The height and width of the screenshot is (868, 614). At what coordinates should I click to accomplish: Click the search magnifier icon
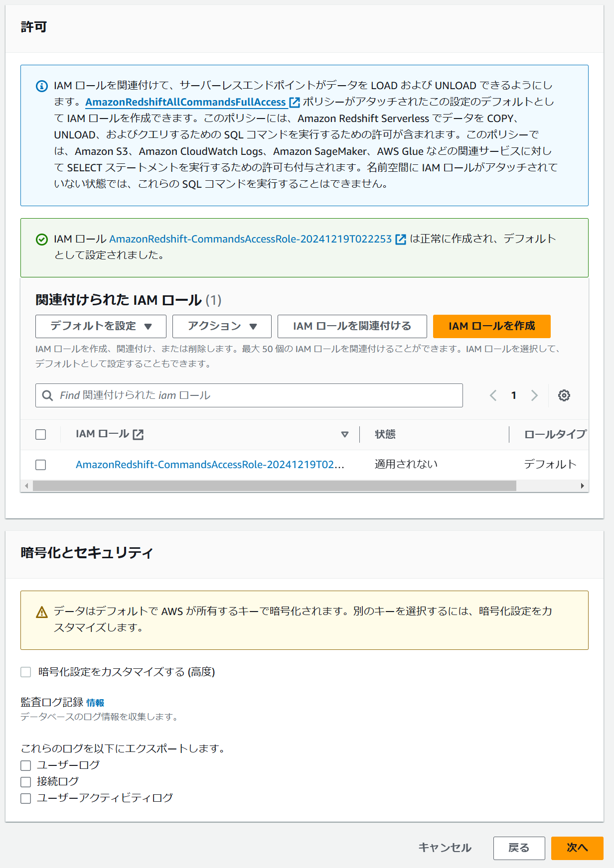tap(48, 395)
